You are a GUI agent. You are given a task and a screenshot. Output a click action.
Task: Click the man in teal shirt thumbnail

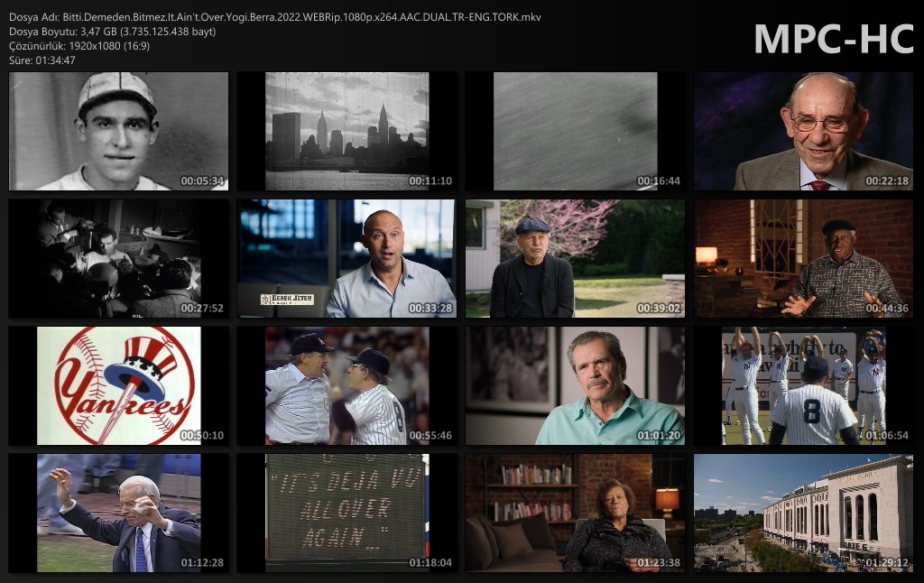click(x=575, y=386)
